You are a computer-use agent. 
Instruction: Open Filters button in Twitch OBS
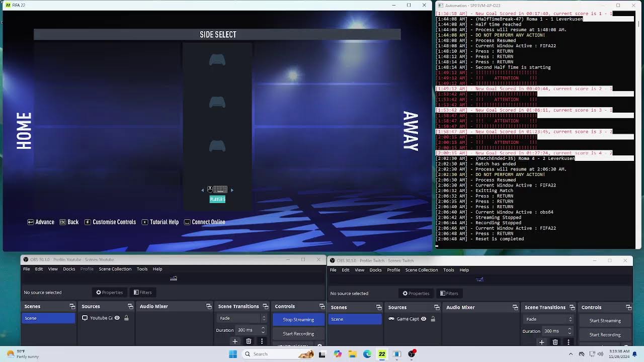tap(449, 293)
